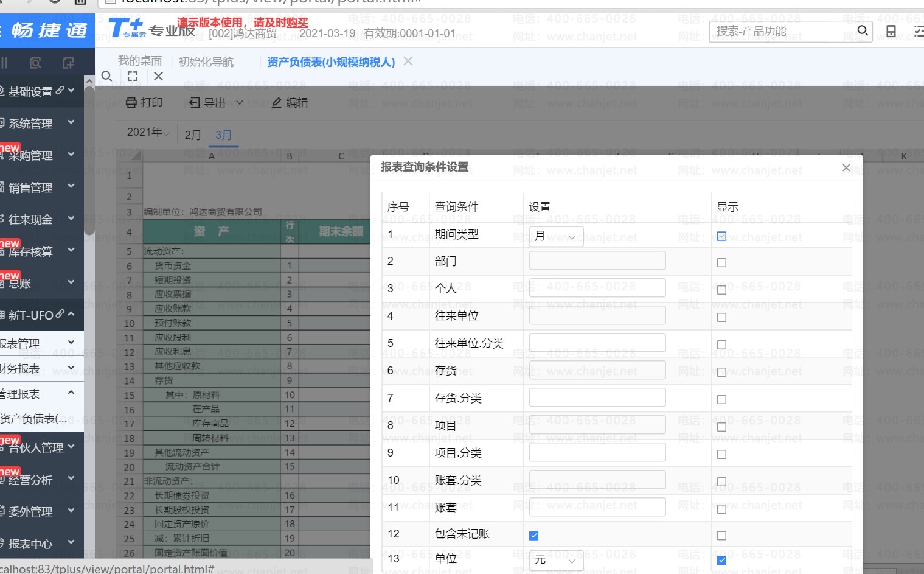Click the sidebar scroll-up arrow

tap(89, 81)
